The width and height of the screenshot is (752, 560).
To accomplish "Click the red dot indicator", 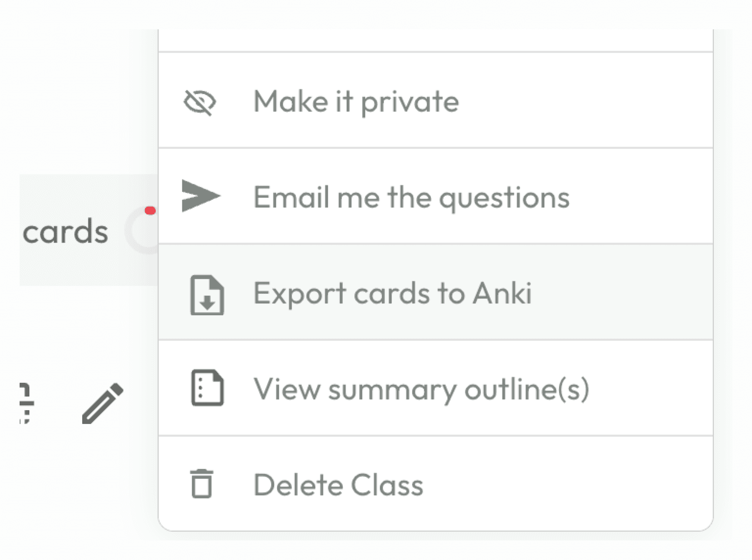I will point(150,211).
